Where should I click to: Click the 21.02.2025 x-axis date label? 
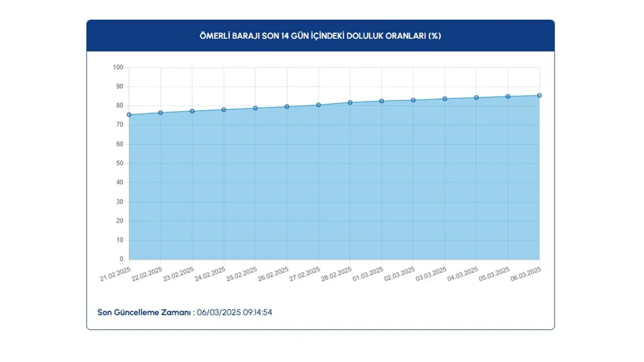116,274
